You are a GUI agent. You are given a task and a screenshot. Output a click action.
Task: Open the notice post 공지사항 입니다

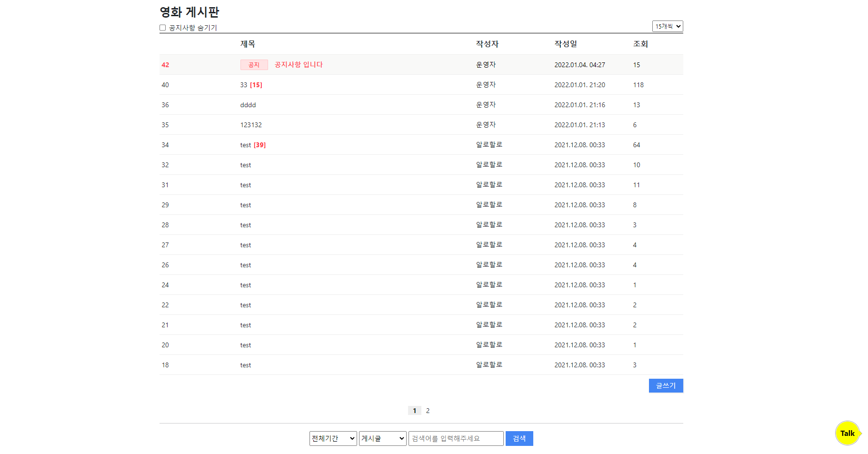298,64
